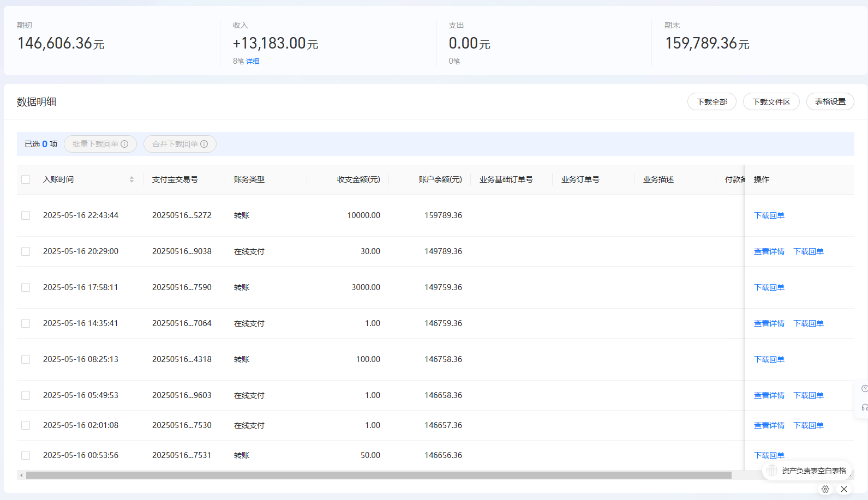
Task: Select transaction number 20250516...9038
Action: coord(182,251)
